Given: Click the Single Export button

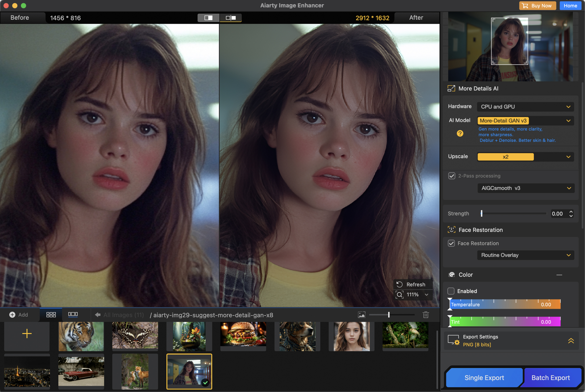Looking at the screenshot, I should coord(484,378).
